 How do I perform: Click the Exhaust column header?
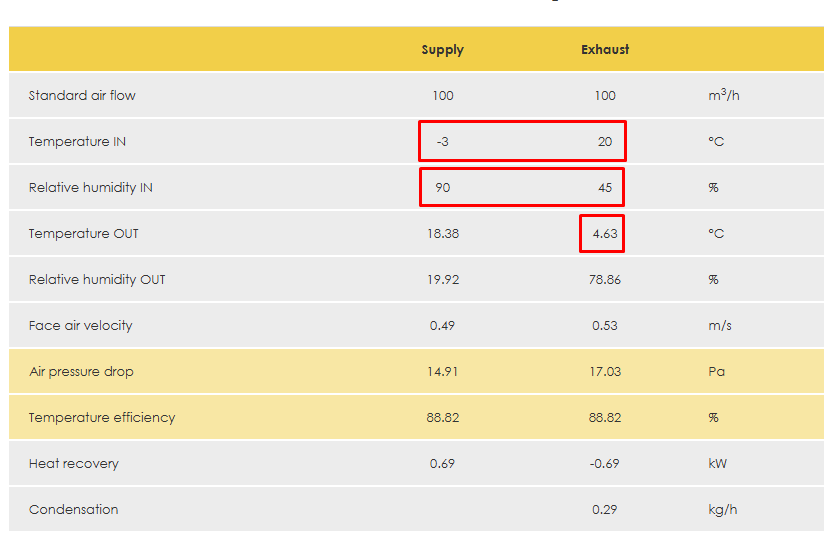point(605,50)
